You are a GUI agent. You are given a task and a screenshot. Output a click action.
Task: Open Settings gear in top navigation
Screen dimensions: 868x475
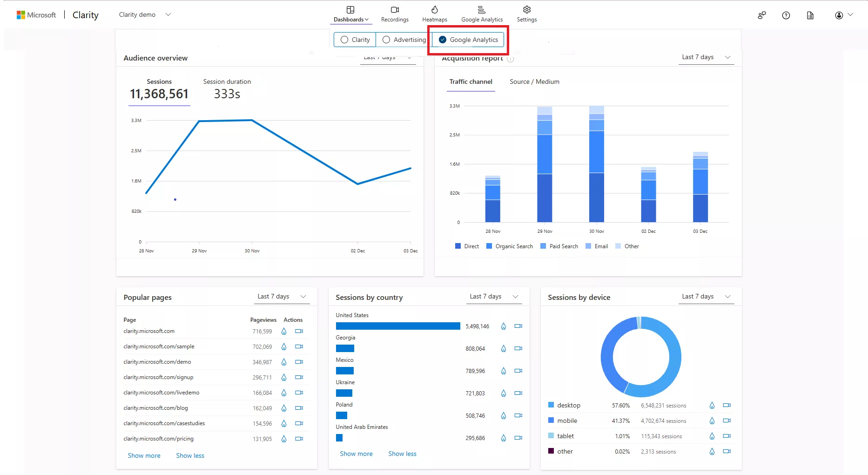(527, 14)
